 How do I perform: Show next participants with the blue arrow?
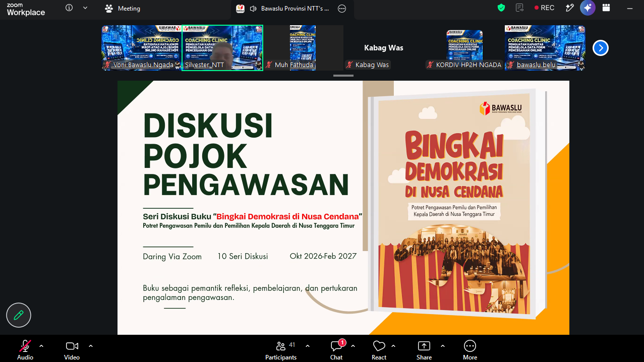[x=600, y=48]
